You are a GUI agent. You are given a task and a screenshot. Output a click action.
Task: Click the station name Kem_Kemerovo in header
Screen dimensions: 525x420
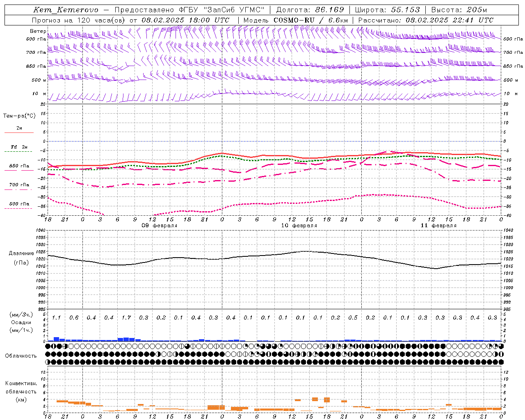pyautogui.click(x=66, y=10)
